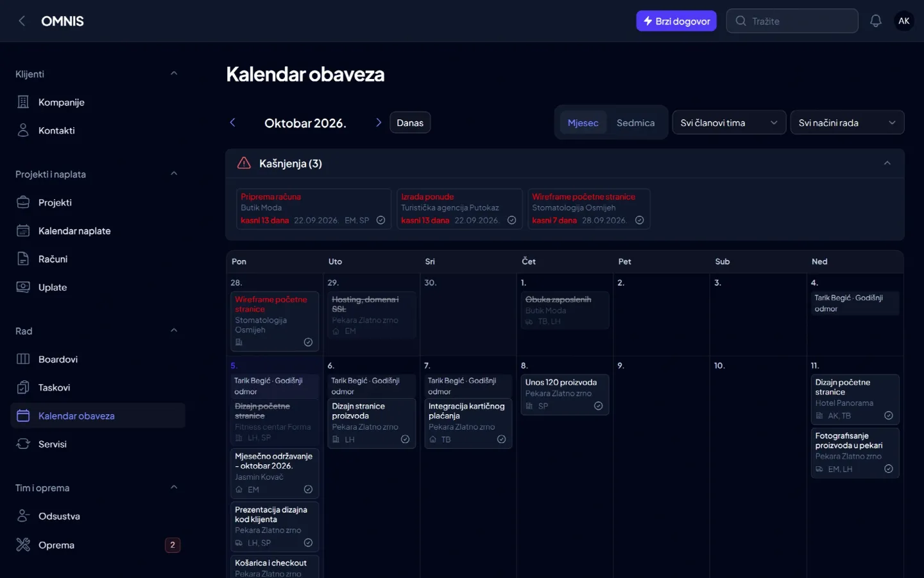Jump to today with Danas button
Viewport: 924px width, 578px height.
[x=410, y=123]
